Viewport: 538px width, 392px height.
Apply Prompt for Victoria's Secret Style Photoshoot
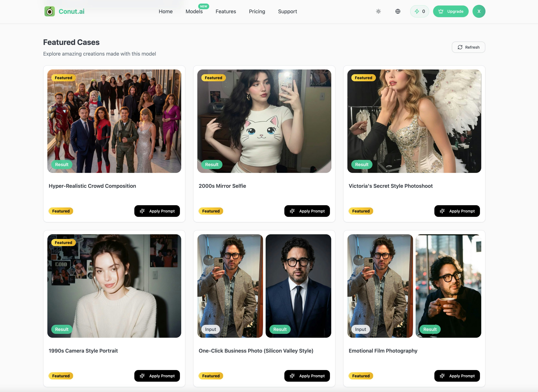457,211
